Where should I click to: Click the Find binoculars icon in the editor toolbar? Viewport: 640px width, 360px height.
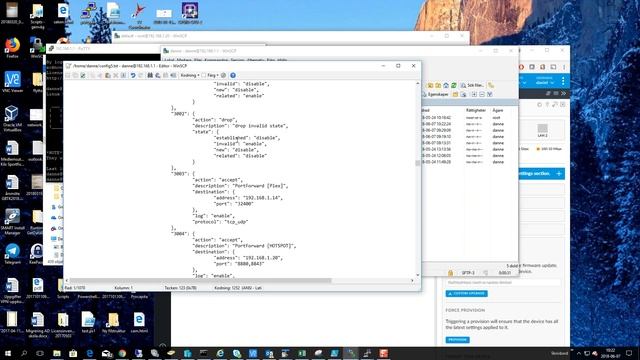click(150, 76)
